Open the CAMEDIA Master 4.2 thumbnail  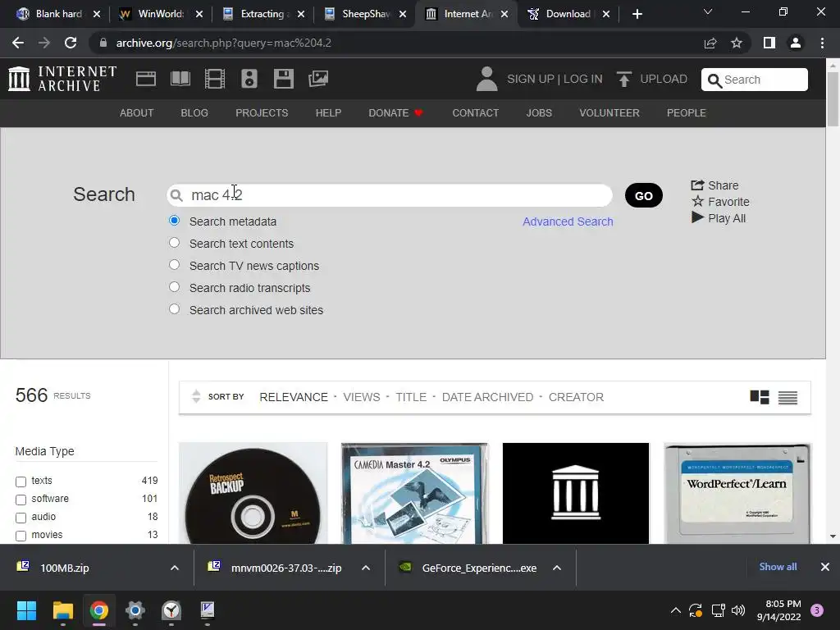click(414, 493)
